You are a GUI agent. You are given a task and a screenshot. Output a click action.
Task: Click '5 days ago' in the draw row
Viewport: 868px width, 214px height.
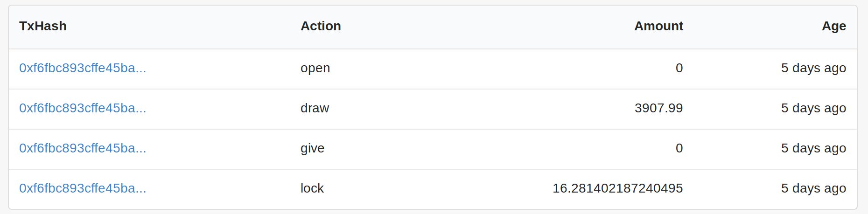813,108
